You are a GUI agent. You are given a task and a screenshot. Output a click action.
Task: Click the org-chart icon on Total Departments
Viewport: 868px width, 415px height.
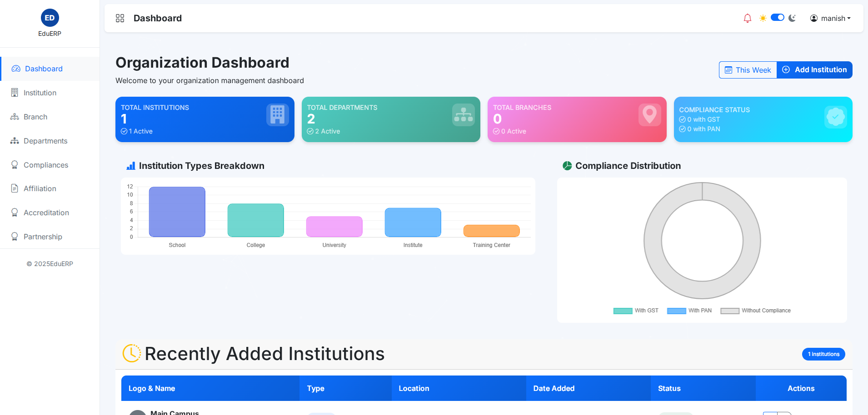coord(464,115)
